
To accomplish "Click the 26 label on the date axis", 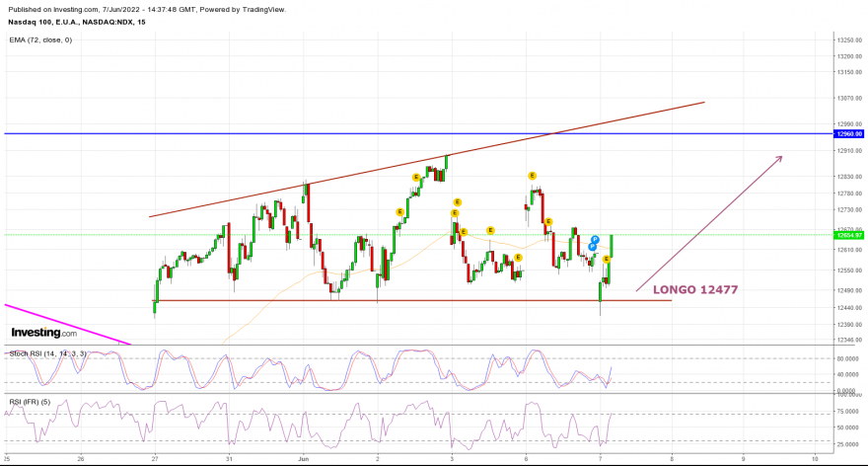I will (81, 459).
